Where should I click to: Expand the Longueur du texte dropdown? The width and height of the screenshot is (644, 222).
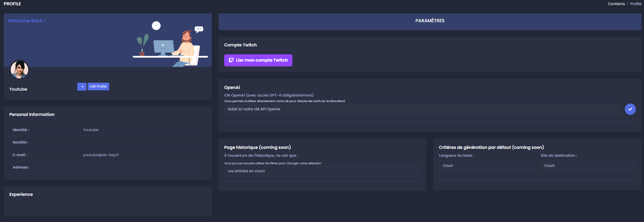point(486,166)
